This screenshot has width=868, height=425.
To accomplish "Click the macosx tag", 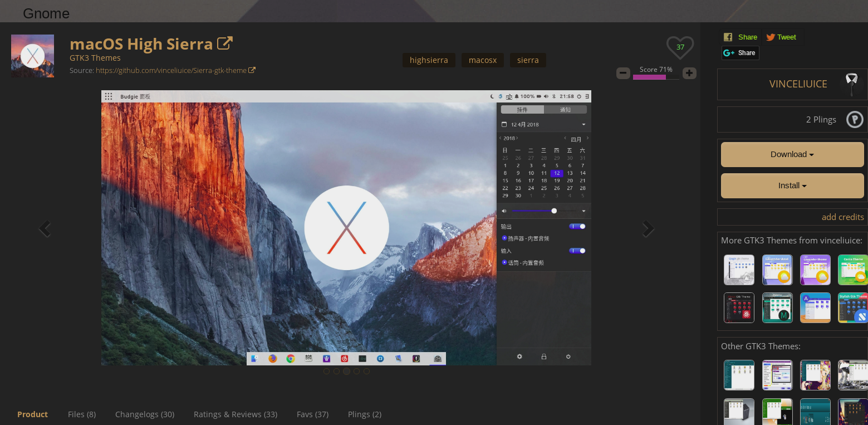I will [x=483, y=60].
